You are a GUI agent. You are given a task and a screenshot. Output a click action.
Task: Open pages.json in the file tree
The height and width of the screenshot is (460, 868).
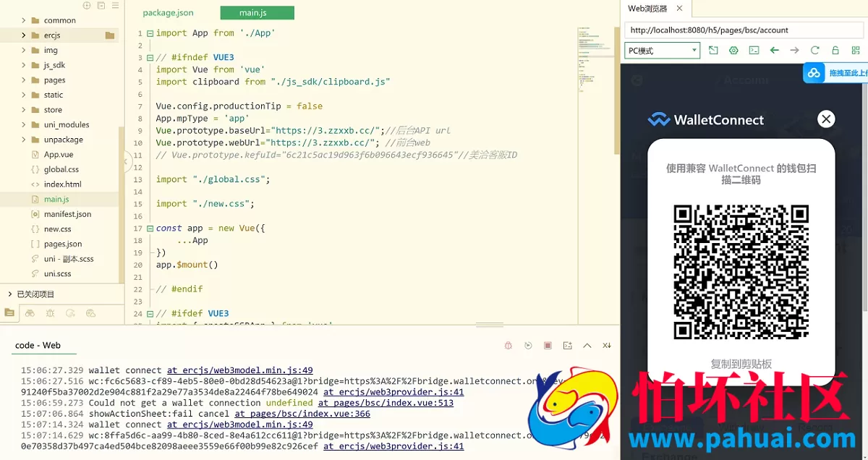(63, 244)
